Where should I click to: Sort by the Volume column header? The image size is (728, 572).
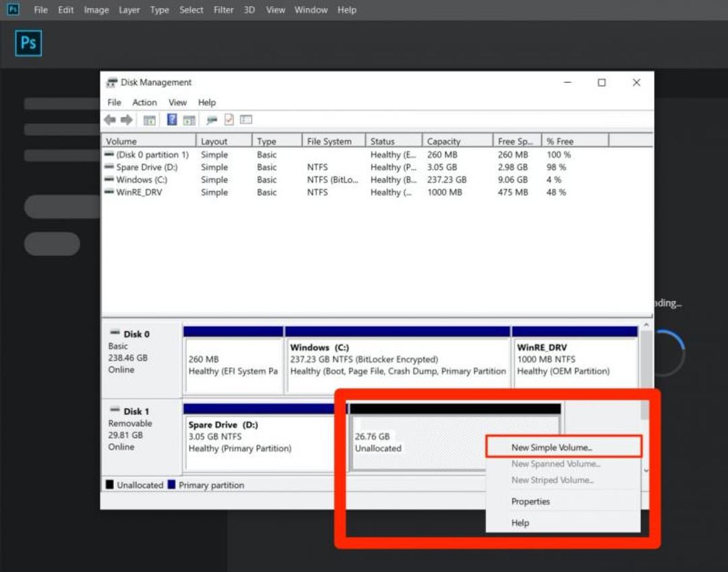click(x=148, y=141)
